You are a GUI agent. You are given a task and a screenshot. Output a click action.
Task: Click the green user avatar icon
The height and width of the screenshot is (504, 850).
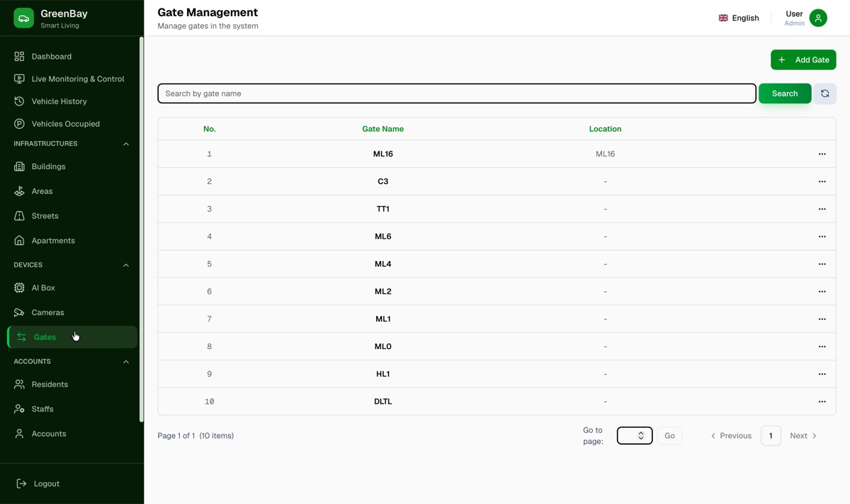(x=818, y=18)
